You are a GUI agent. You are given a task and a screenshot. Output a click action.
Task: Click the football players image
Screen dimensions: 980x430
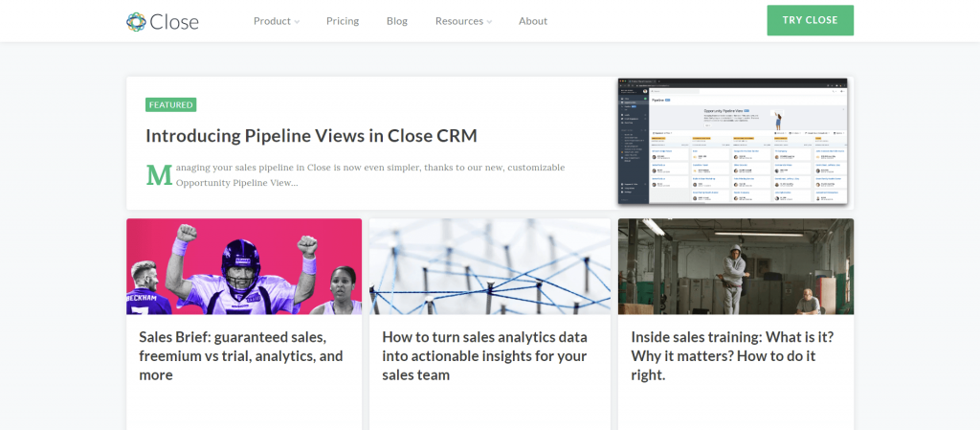[x=244, y=266]
